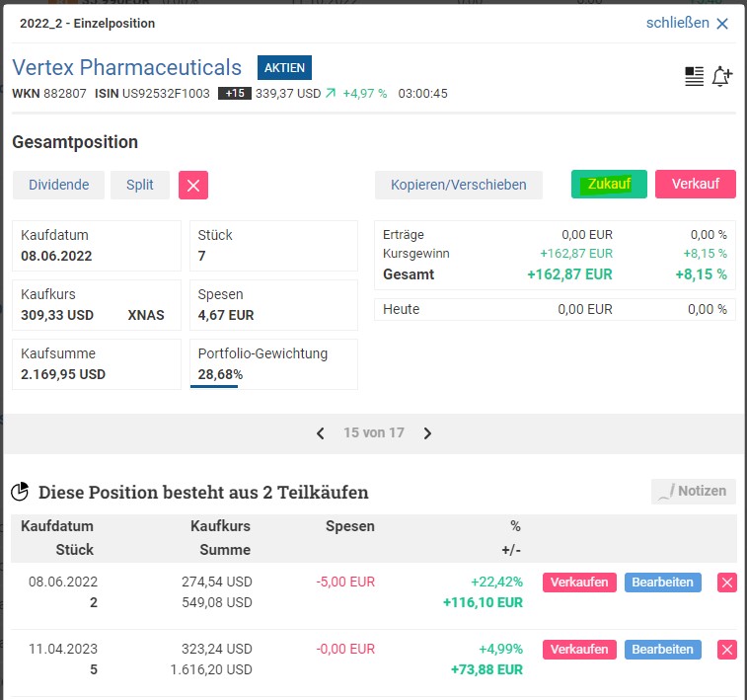747x700 pixels.
Task: Click the 1.616,20 USD sum
Action: [211, 669]
